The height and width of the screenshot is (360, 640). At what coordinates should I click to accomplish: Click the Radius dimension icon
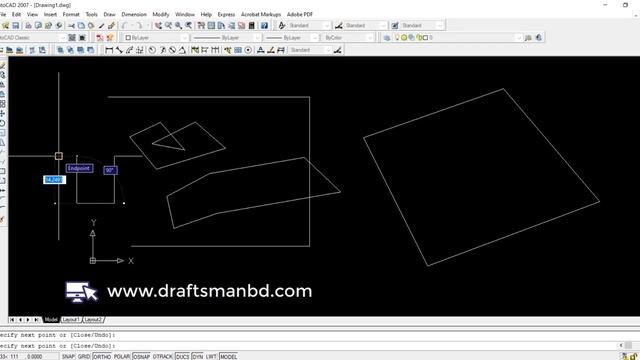pyautogui.click(x=152, y=50)
